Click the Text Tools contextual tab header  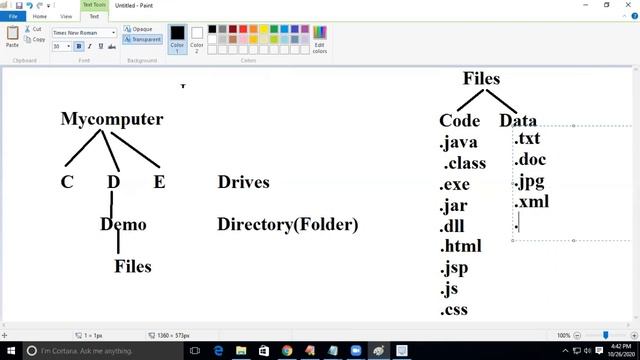point(94,5)
